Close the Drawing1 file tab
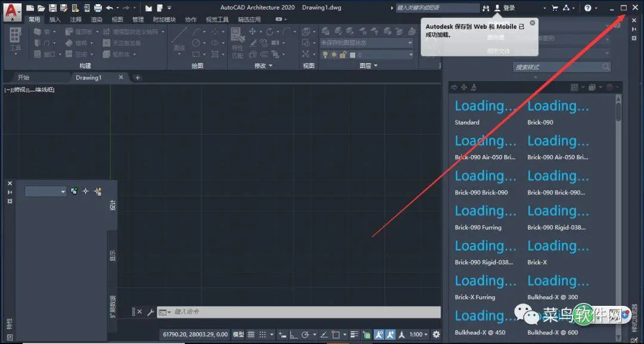This screenshot has width=644, height=344. pos(120,77)
